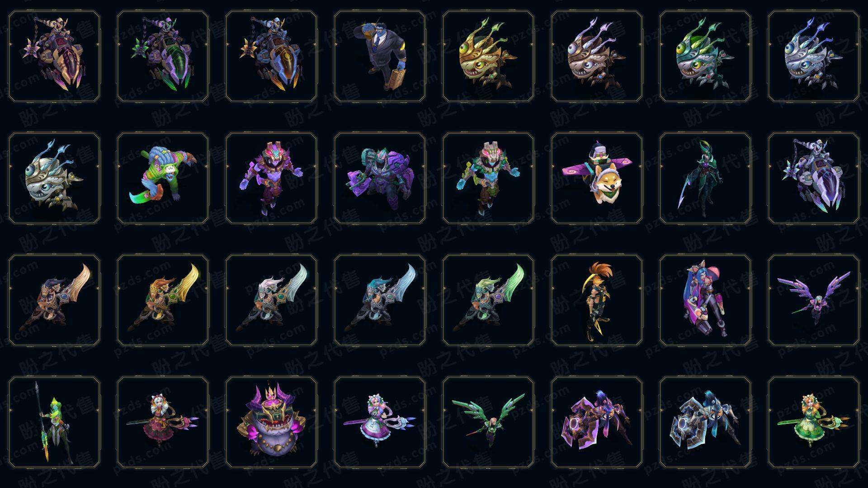Click the orange-haired figure with yellow scythe
This screenshot has width=868, height=488.
point(597,300)
